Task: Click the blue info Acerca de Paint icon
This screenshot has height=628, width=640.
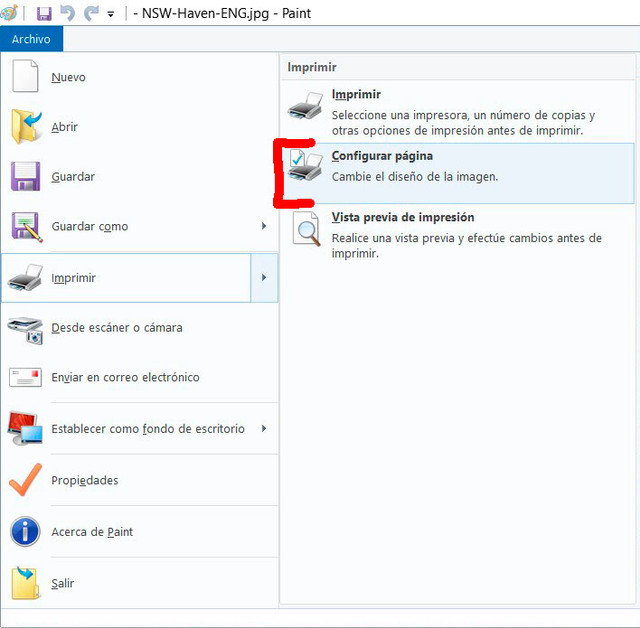Action: click(x=25, y=532)
